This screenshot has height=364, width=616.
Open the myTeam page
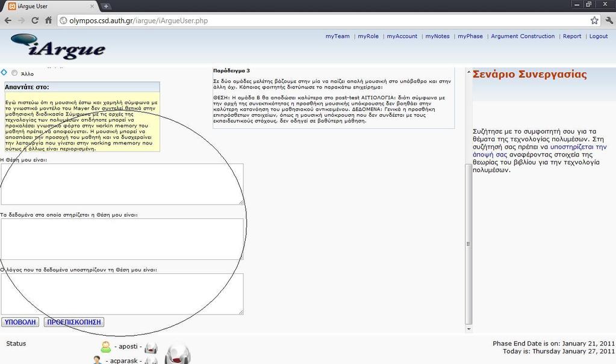click(337, 36)
